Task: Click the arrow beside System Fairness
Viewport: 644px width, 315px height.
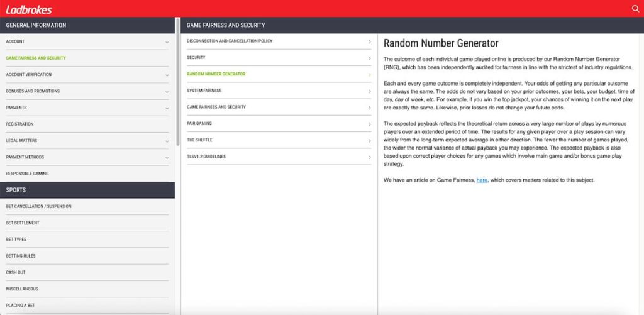Action: point(369,91)
